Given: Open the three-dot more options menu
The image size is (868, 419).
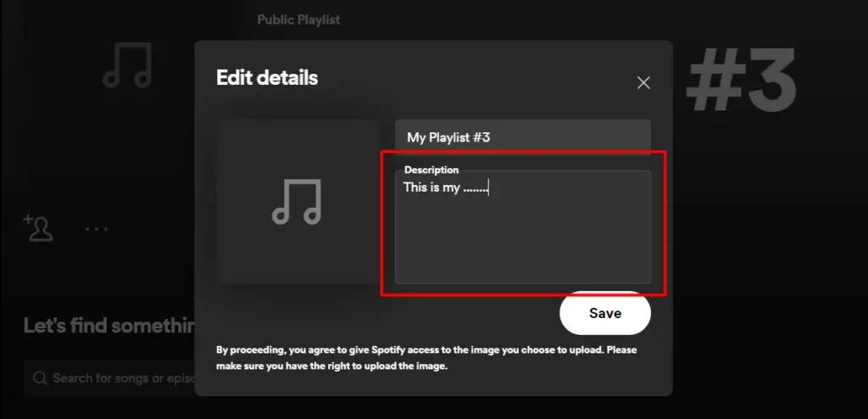Looking at the screenshot, I should click(97, 228).
